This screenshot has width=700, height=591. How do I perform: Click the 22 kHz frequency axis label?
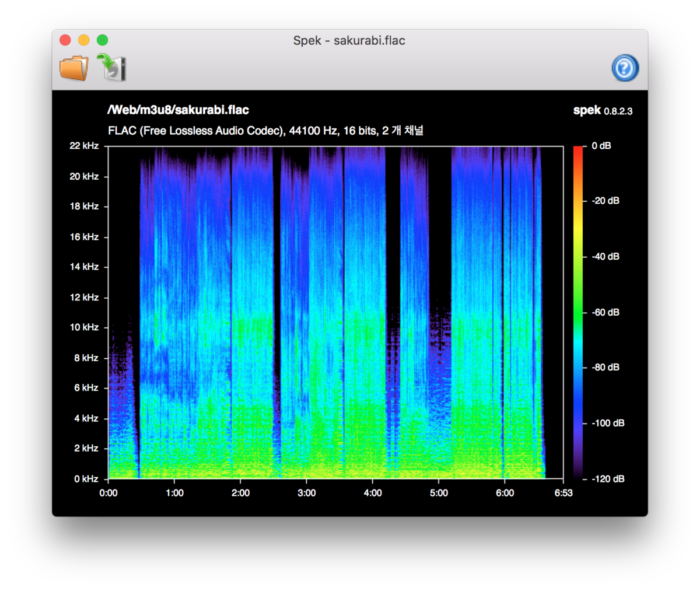click(84, 146)
